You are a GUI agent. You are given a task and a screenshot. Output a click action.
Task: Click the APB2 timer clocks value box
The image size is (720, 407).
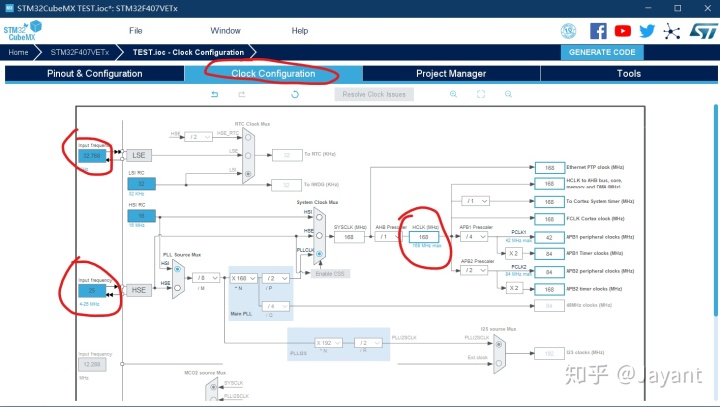(x=549, y=289)
